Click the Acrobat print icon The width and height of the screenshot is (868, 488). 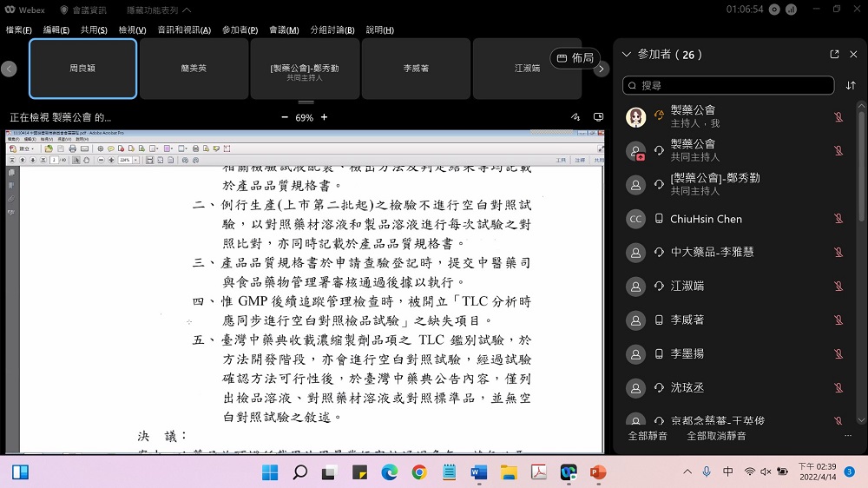click(x=72, y=149)
